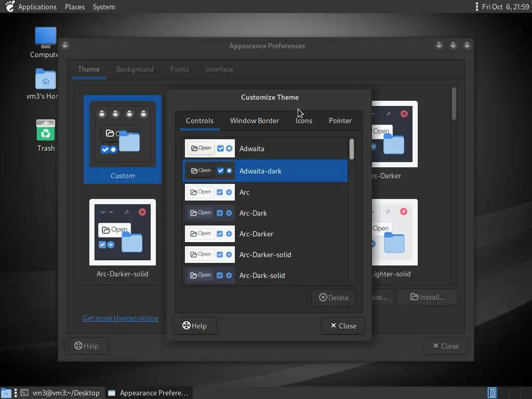This screenshot has height=399, width=532.
Task: Select the Arc-Darker-solid theme thumbnail
Action: (123, 238)
